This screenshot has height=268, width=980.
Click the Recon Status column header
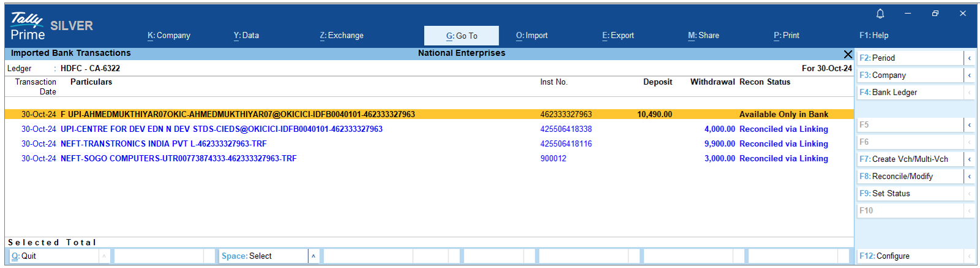764,82
